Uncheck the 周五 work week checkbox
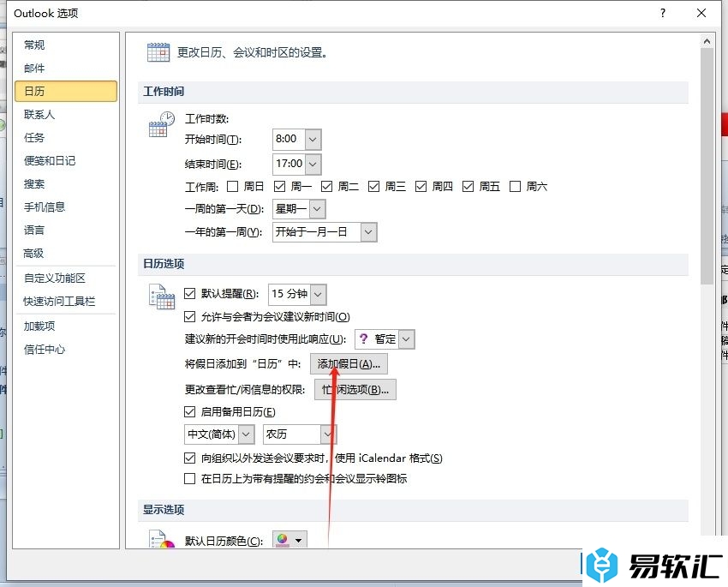Viewport: 728px width, 587px height. point(468,187)
